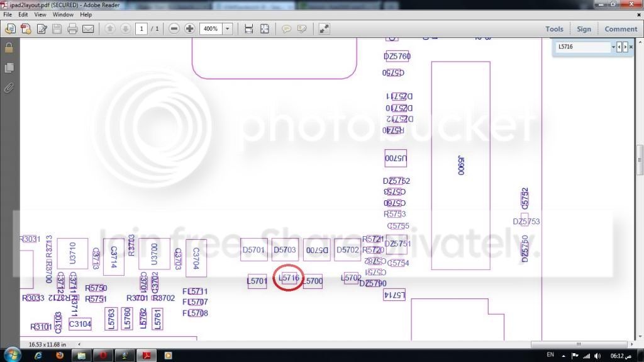Open the Window menu
Viewport: 644px width, 362px height.
pos(63,14)
